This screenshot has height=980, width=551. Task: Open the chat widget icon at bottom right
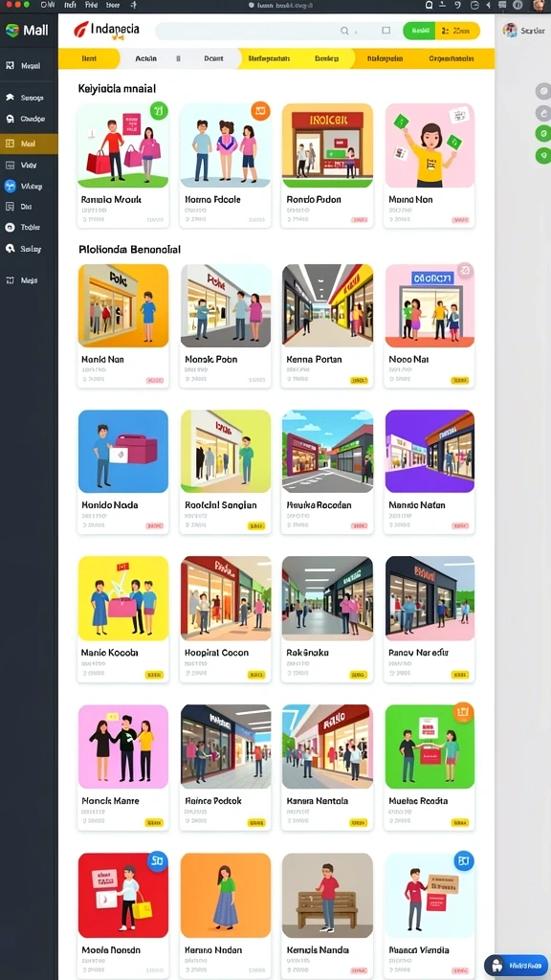coord(516,965)
